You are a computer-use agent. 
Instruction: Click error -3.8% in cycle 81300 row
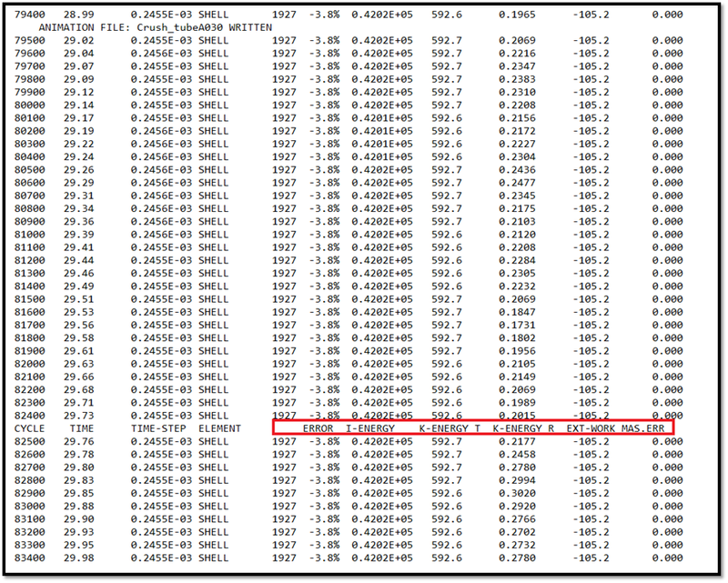324,274
